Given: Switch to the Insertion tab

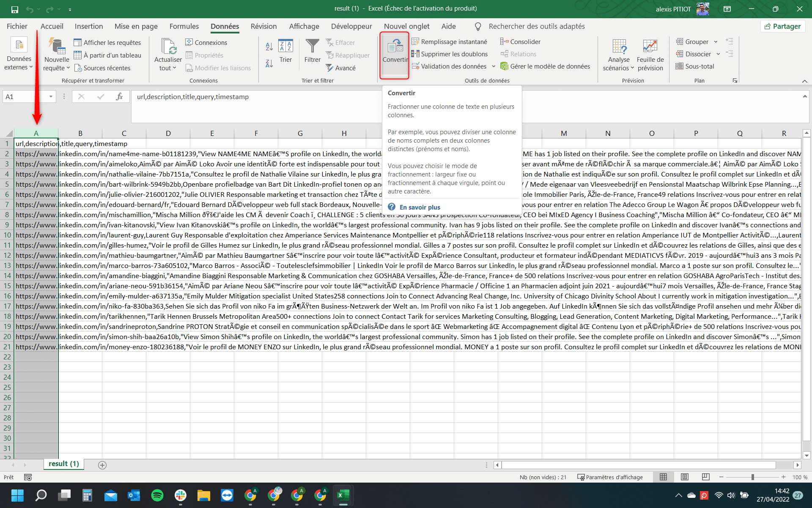Looking at the screenshot, I should tap(89, 26).
